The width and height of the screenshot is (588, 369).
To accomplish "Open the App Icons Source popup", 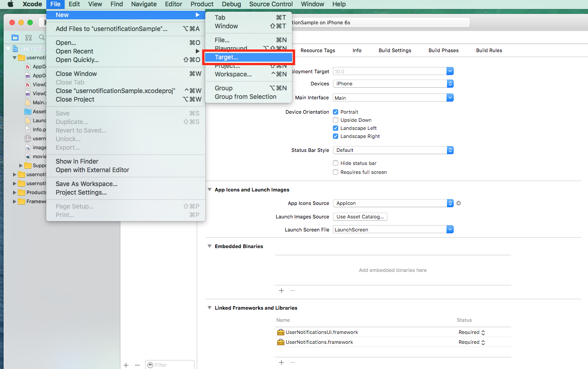I will coord(393,203).
